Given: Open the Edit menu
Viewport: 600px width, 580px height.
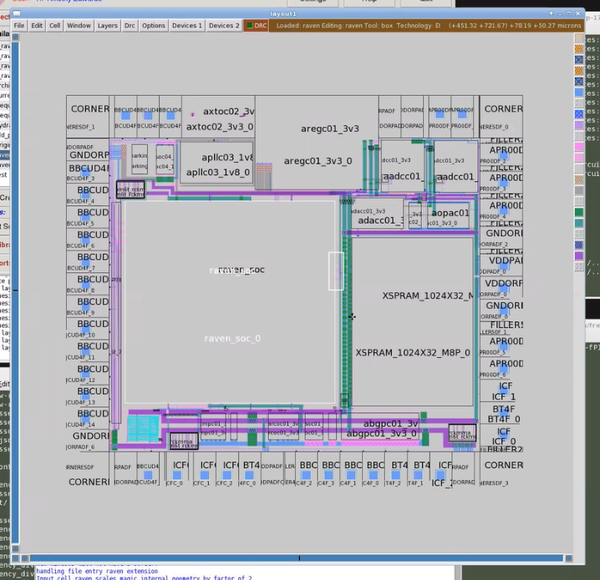Looking at the screenshot, I should pyautogui.click(x=37, y=26).
